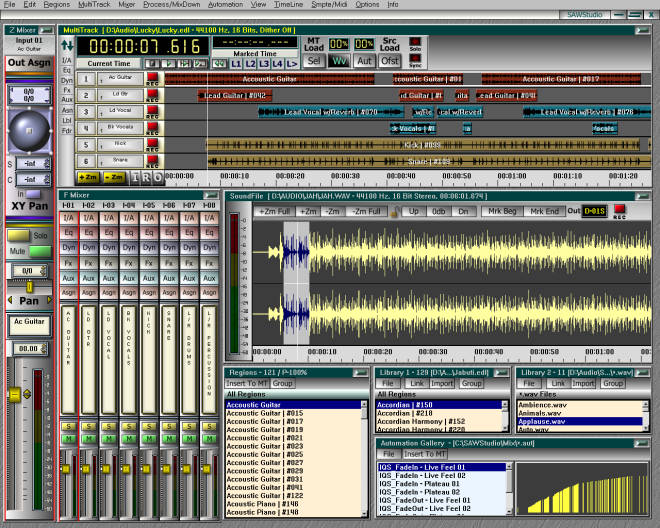Screen dimensions: 660x528
Task: Click the yellow +Zm multitrack zoom button
Action: pos(87,177)
